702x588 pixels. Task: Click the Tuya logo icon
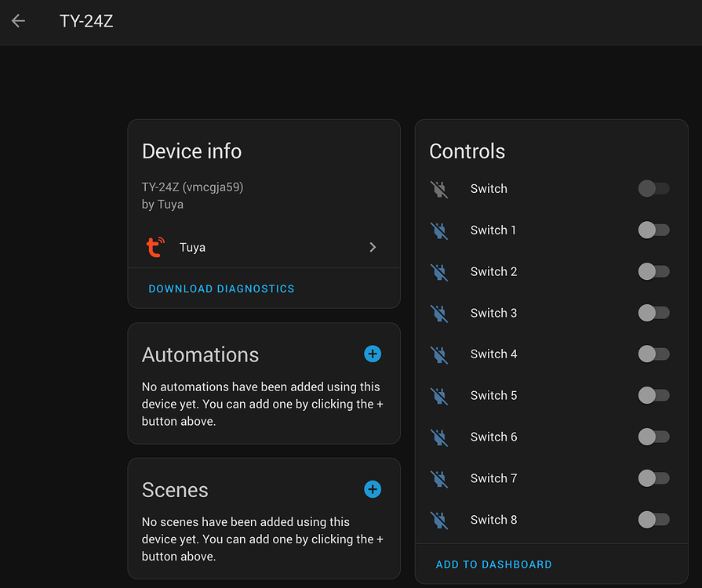[x=155, y=247]
